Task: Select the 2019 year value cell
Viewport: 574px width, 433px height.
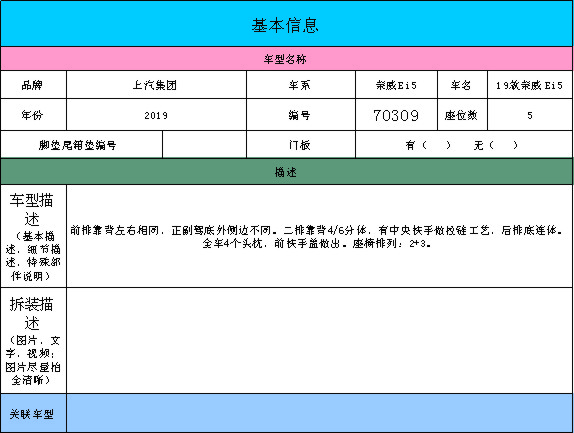Action: 156,115
